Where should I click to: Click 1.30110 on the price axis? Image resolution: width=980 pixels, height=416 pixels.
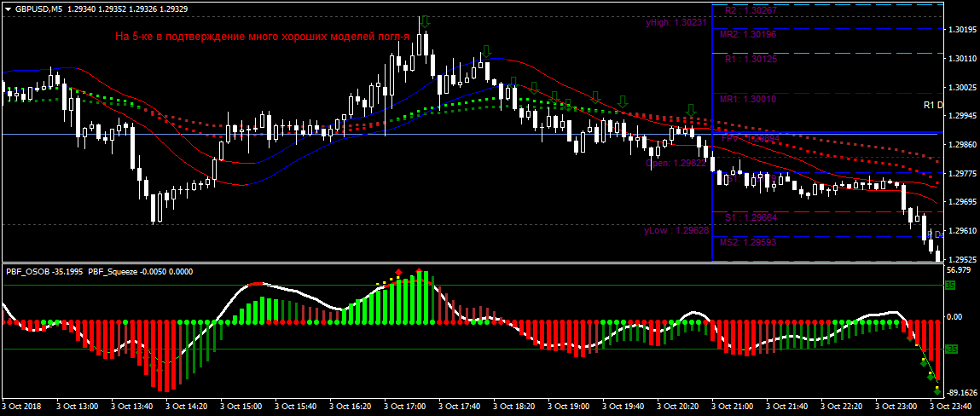(x=962, y=59)
